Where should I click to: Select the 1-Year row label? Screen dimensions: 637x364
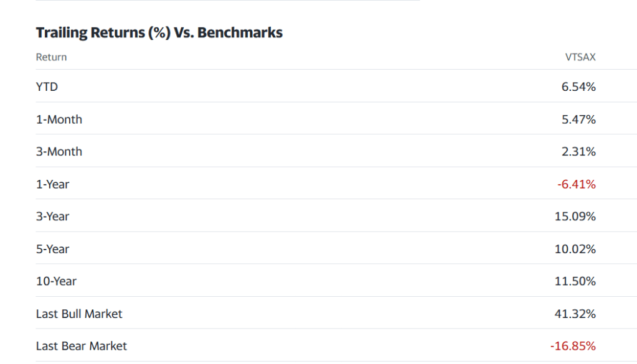tap(52, 184)
